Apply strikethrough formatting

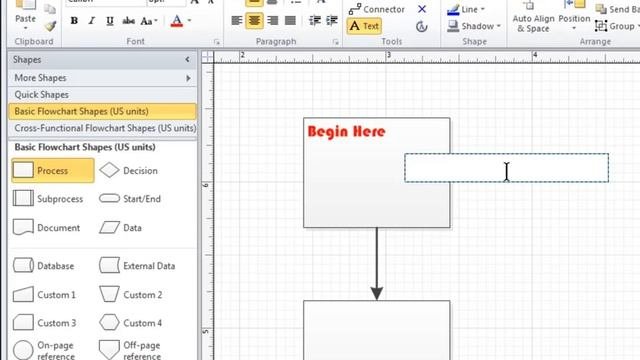(x=128, y=20)
